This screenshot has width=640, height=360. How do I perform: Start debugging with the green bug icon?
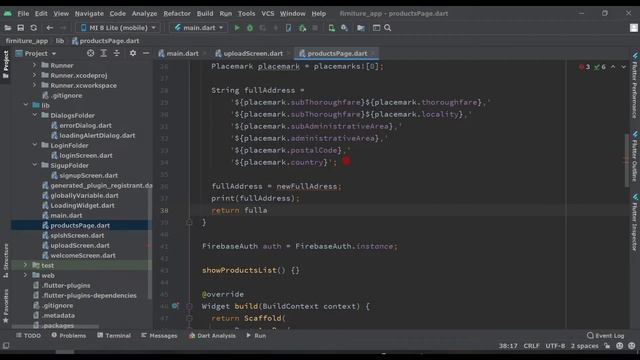pyautogui.click(x=250, y=28)
